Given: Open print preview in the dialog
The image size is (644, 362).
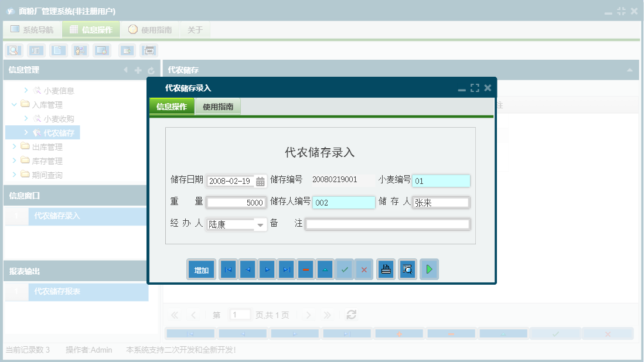Looking at the screenshot, I should (x=407, y=269).
